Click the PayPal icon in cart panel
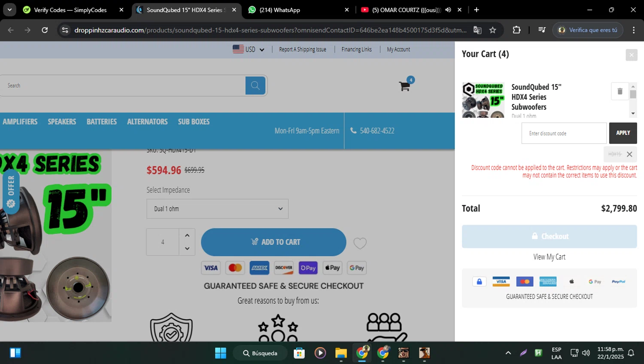The height and width of the screenshot is (364, 644). click(618, 281)
